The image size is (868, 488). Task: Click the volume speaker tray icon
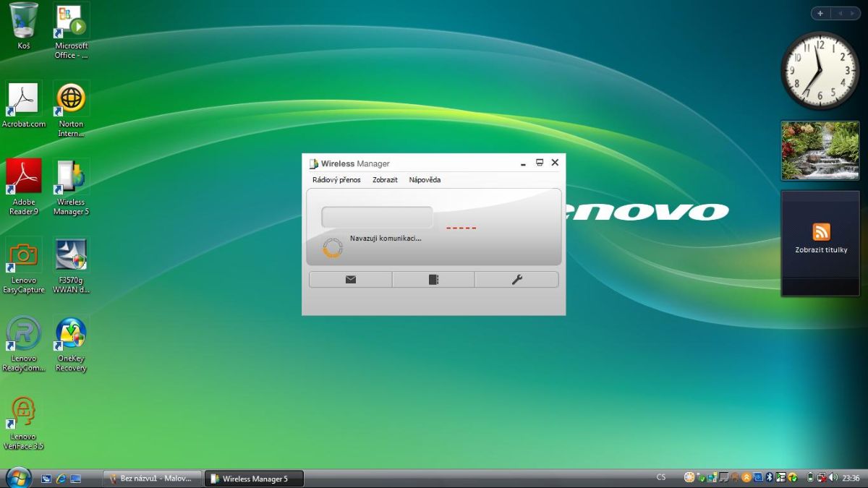(833, 478)
